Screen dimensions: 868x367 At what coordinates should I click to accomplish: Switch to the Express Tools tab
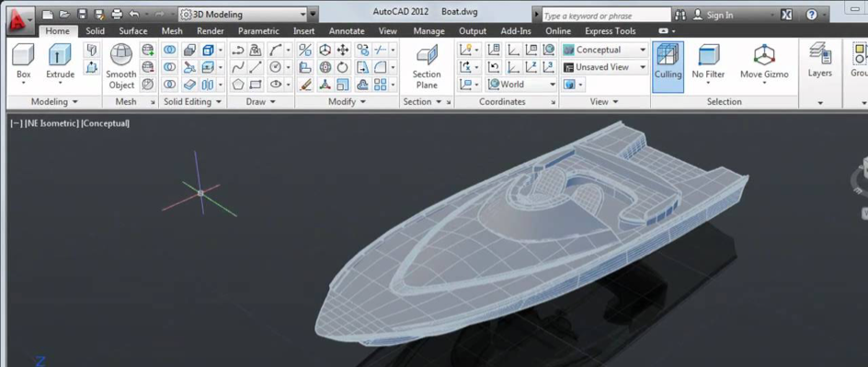tap(610, 31)
